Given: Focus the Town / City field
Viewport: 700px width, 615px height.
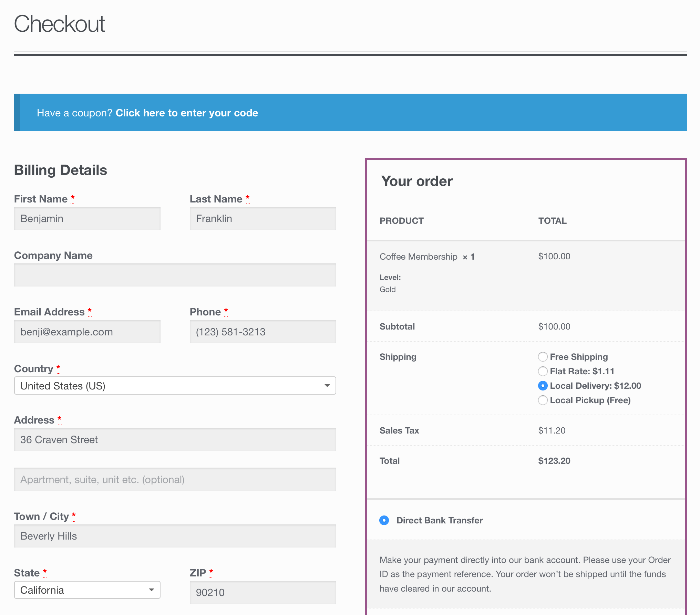Looking at the screenshot, I should coord(175,536).
